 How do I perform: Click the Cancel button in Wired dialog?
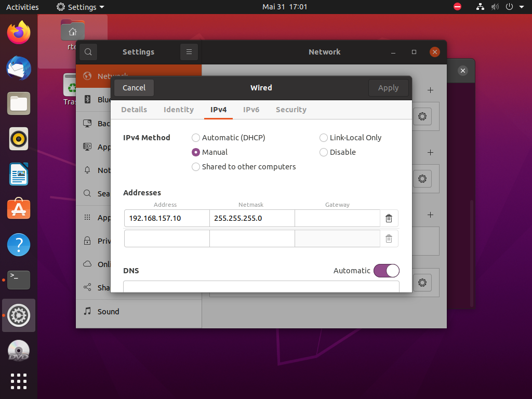[x=134, y=88]
